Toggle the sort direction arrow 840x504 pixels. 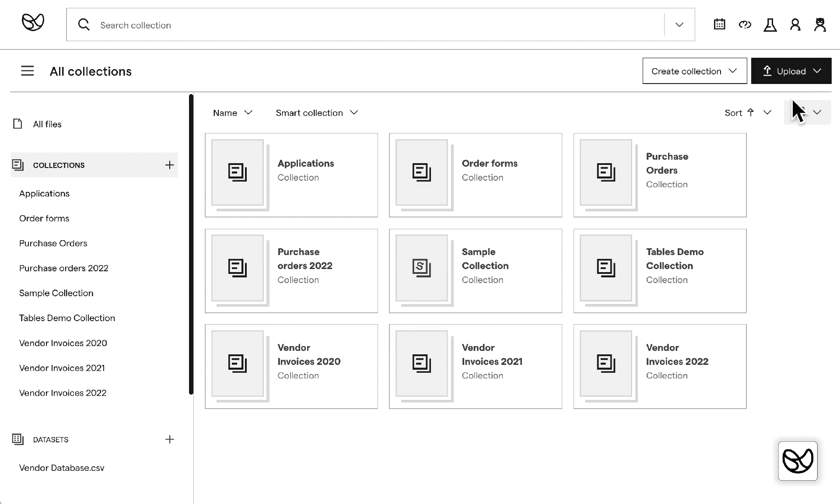click(x=751, y=112)
